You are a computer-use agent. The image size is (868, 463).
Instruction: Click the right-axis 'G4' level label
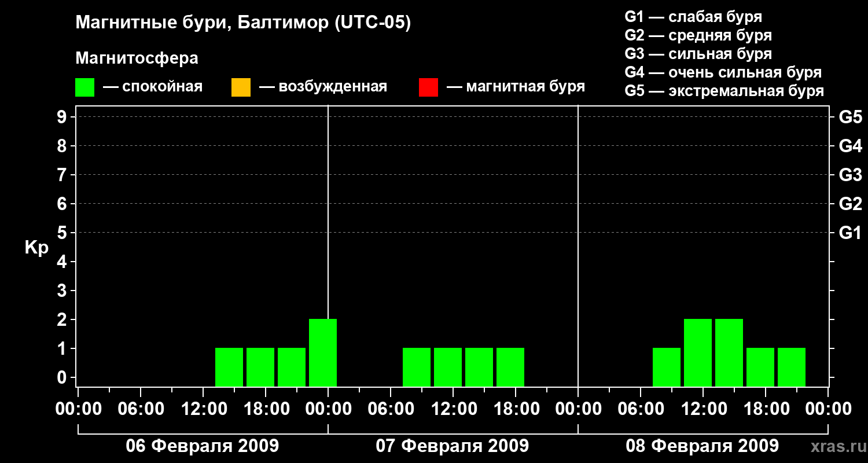point(851,146)
